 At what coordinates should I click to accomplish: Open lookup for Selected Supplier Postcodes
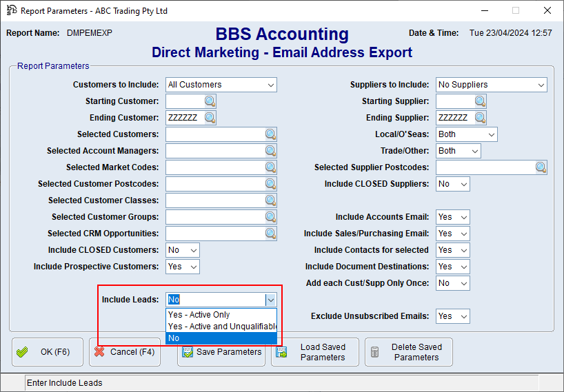pyautogui.click(x=541, y=167)
